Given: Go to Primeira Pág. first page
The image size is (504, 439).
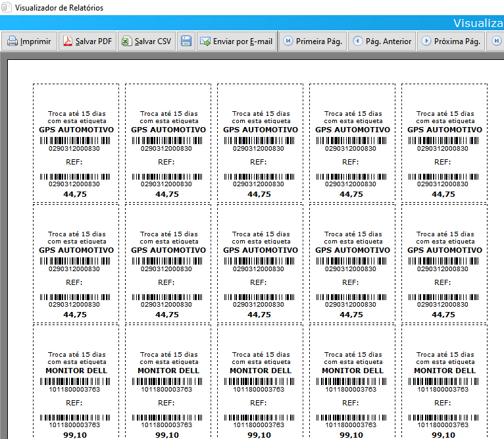Looking at the screenshot, I should pyautogui.click(x=313, y=41).
